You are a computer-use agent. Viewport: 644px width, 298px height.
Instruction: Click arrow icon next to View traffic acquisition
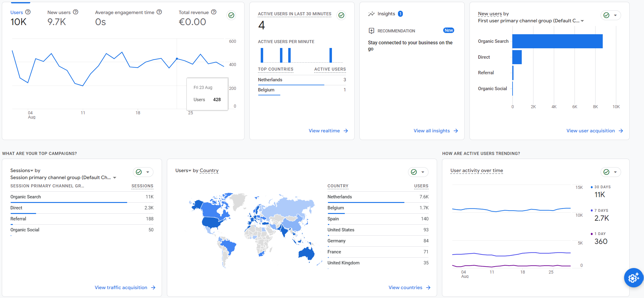click(153, 288)
